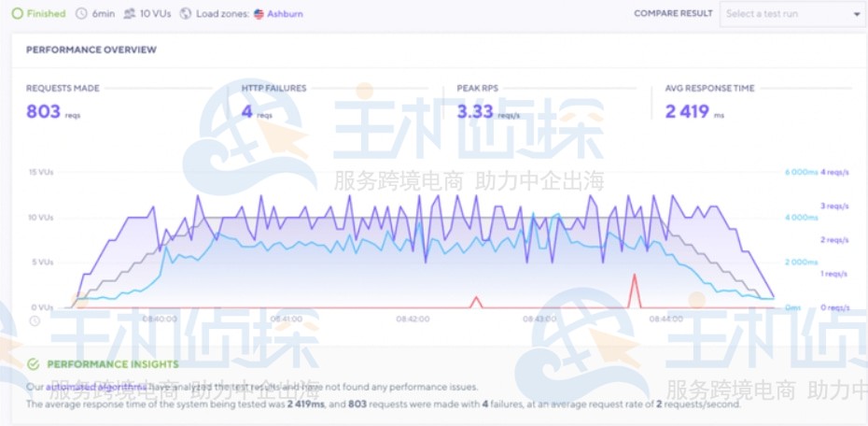
Task: Open the Ashburn load zone link
Action: click(285, 14)
